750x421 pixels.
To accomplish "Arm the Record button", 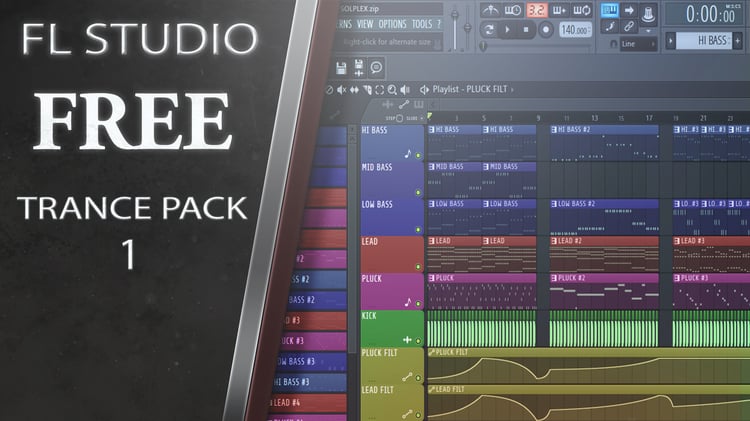I will (545, 30).
